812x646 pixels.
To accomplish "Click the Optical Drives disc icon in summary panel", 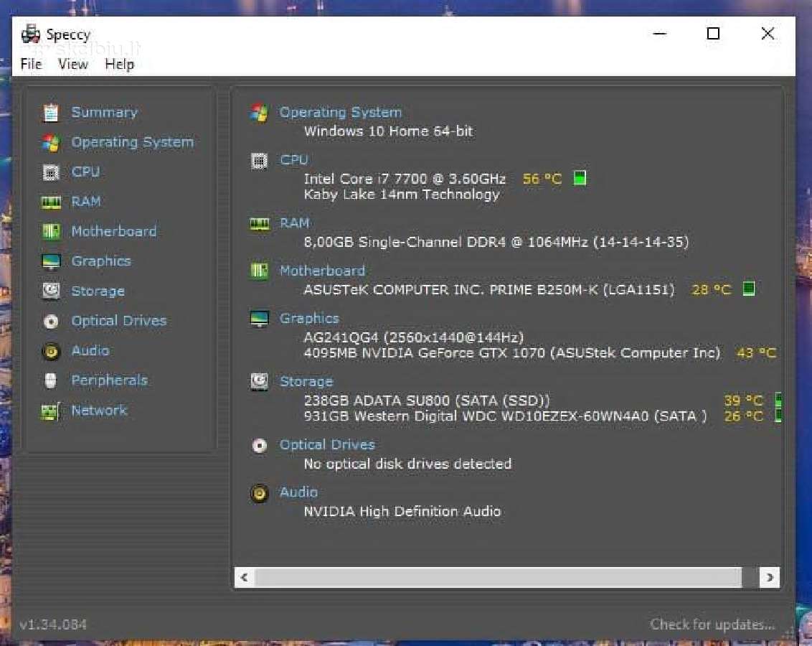I will pos(259,446).
